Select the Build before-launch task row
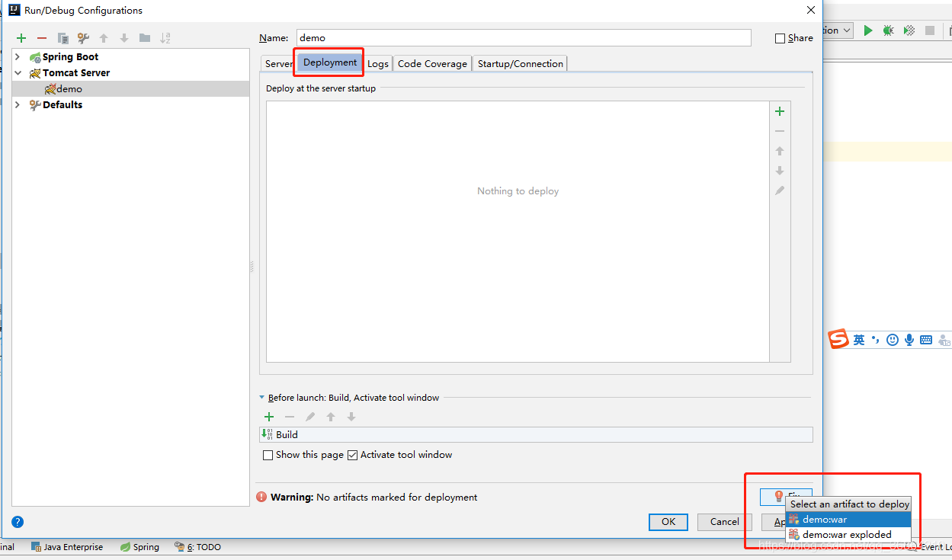This screenshot has height=560, width=952. (536, 434)
